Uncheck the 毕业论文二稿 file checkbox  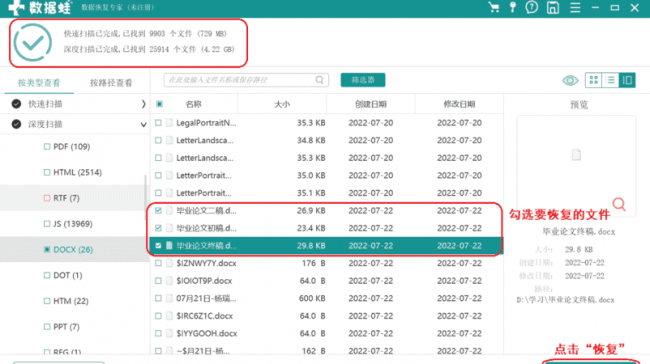click(x=158, y=211)
